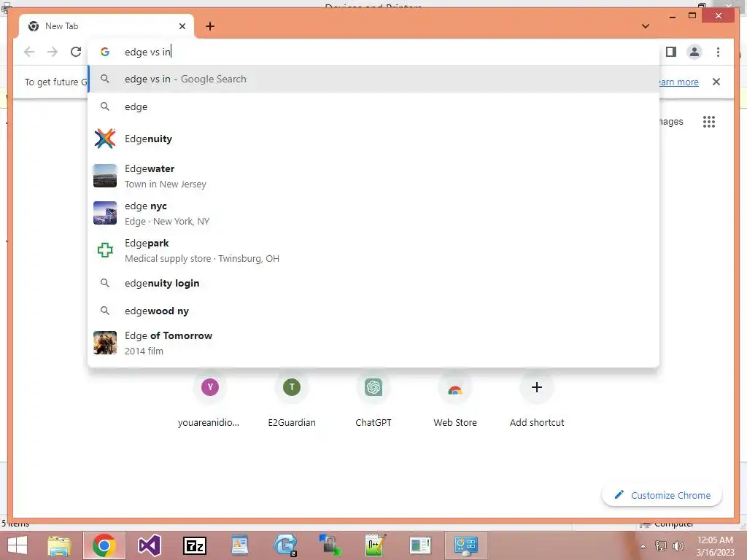
Task: Open the padlock app taskbar icon
Action: pyautogui.click(x=330, y=545)
